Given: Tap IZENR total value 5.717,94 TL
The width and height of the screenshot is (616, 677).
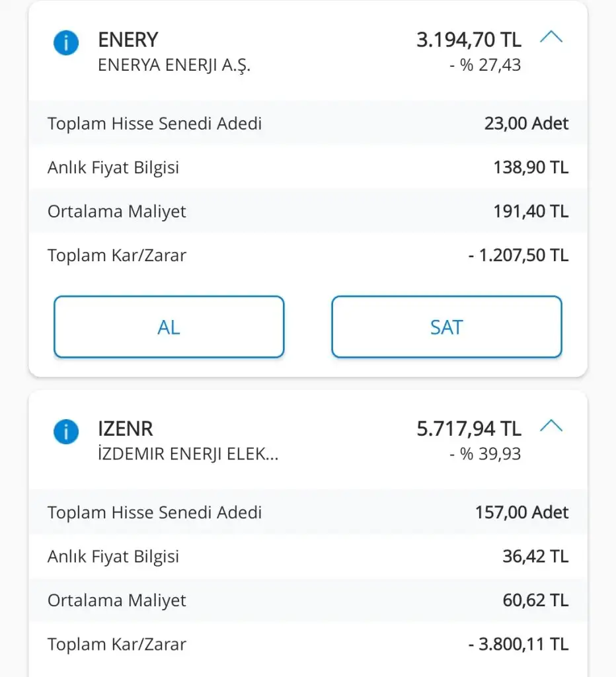Looking at the screenshot, I should 469,428.
